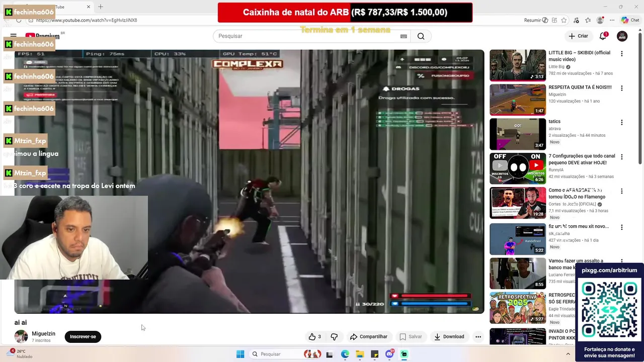This screenshot has height=362, width=644.
Task: Reload the page in Edge
Action: click(19, 20)
